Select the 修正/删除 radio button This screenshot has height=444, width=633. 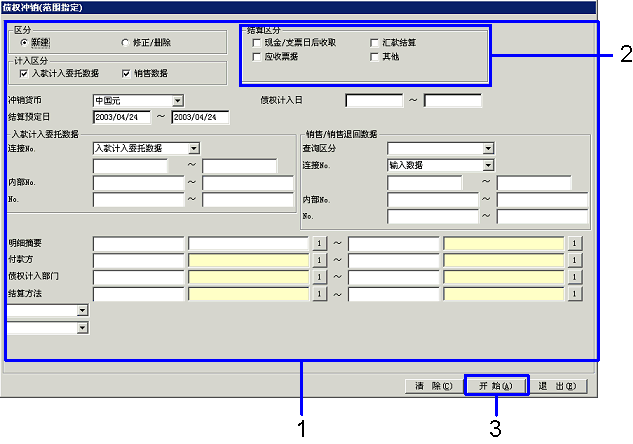click(x=125, y=43)
